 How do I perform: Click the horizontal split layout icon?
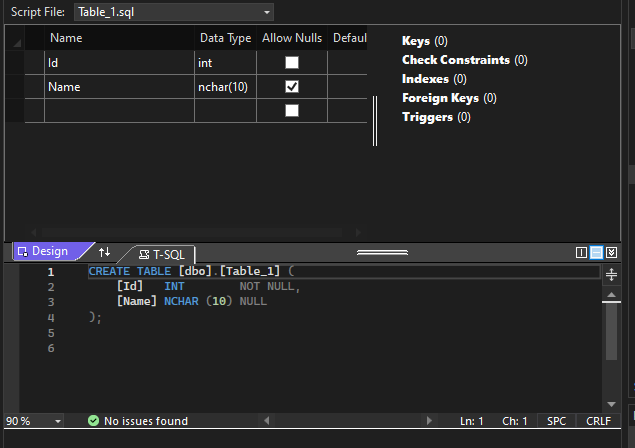click(x=596, y=252)
